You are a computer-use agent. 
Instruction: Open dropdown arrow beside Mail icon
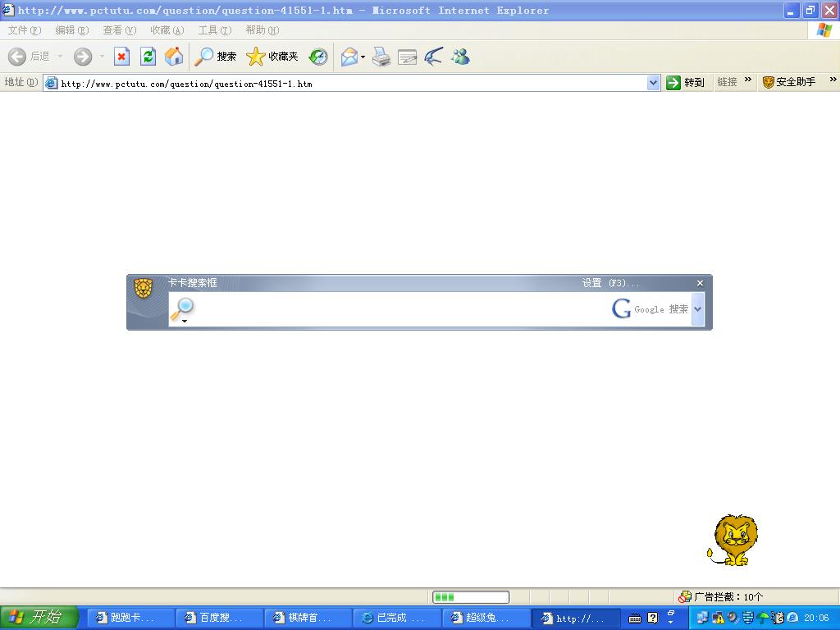tap(363, 57)
